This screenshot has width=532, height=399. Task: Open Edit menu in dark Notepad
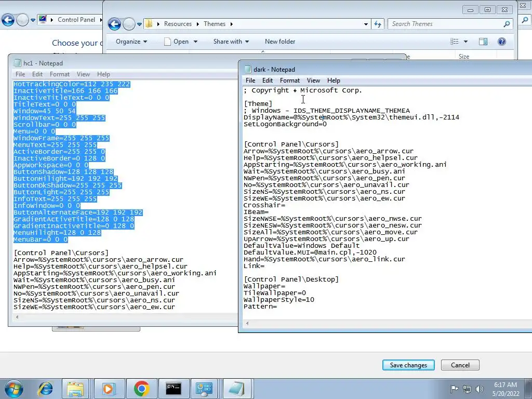268,81
